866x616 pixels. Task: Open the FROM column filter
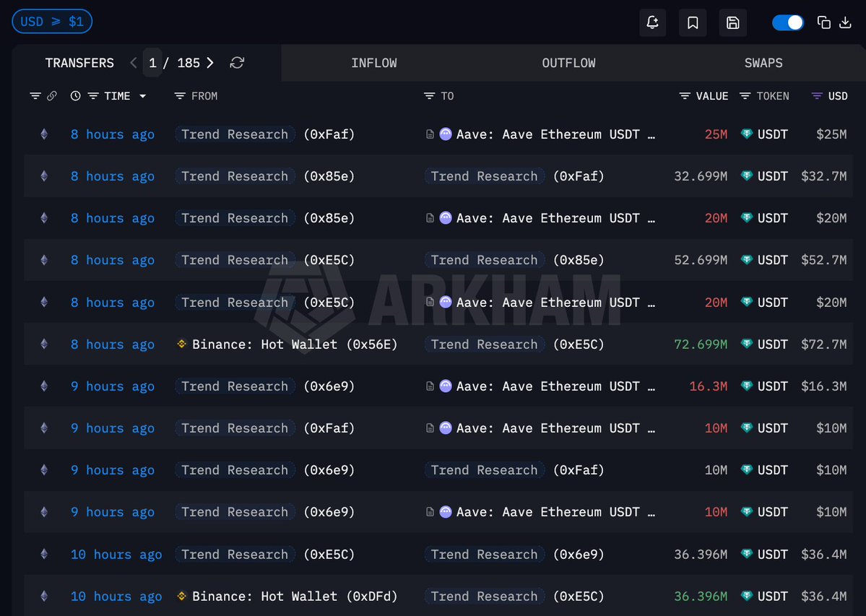pyautogui.click(x=180, y=96)
